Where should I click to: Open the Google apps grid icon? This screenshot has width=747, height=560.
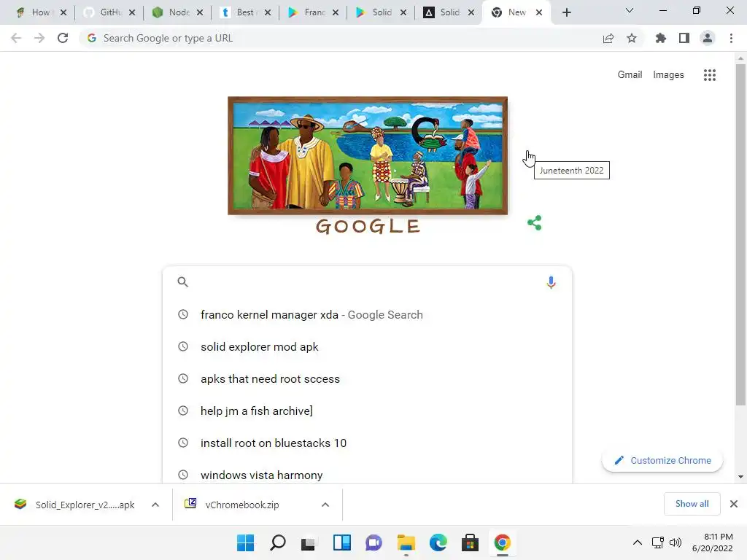click(709, 75)
